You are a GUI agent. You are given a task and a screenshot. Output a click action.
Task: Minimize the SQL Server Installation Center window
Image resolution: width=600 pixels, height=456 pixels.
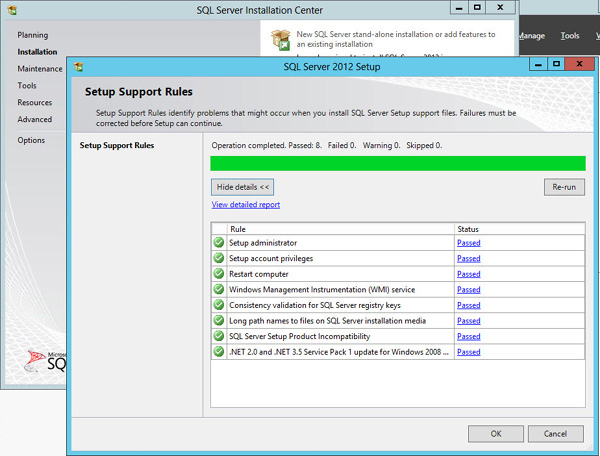pos(459,8)
